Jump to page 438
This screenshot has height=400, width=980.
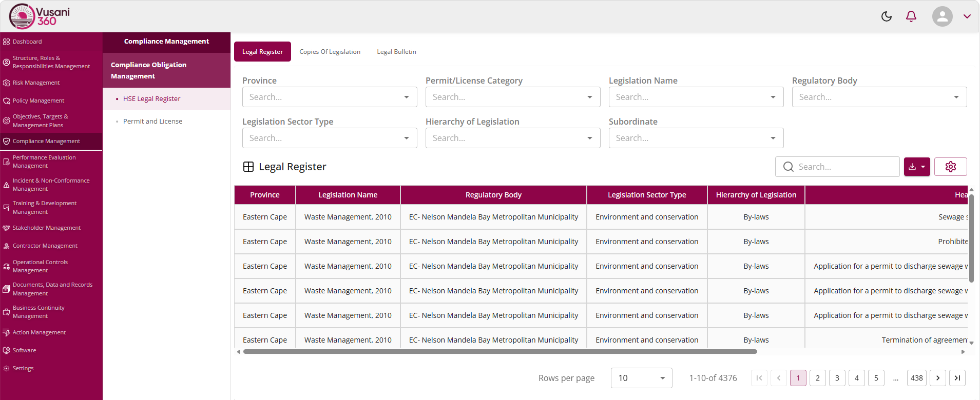(x=917, y=378)
